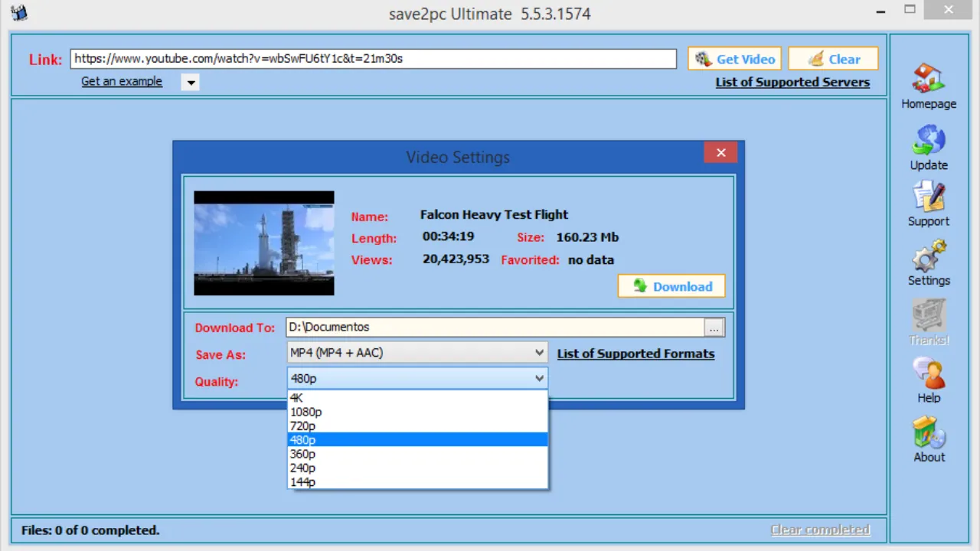
Task: Click the Files: 0 of 0 completed status
Action: 90,530
